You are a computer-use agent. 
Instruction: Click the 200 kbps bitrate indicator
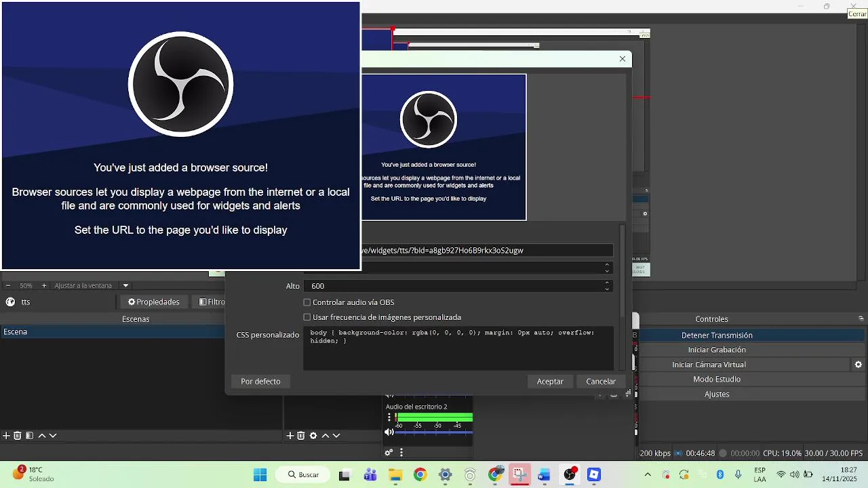(x=655, y=453)
